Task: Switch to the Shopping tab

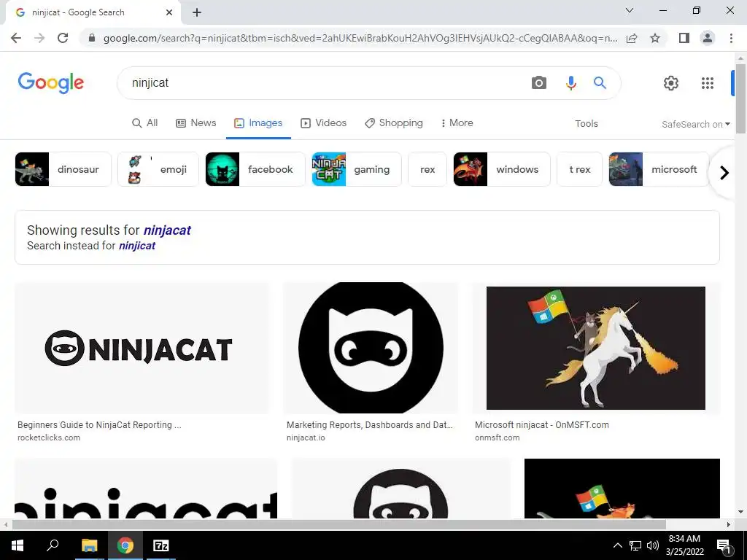Action: coord(393,122)
